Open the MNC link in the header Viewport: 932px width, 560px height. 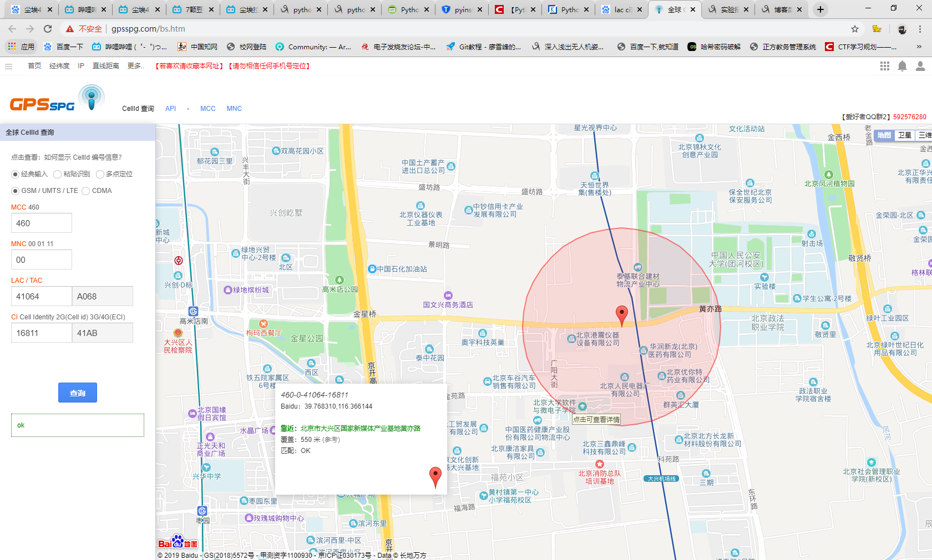tap(234, 109)
